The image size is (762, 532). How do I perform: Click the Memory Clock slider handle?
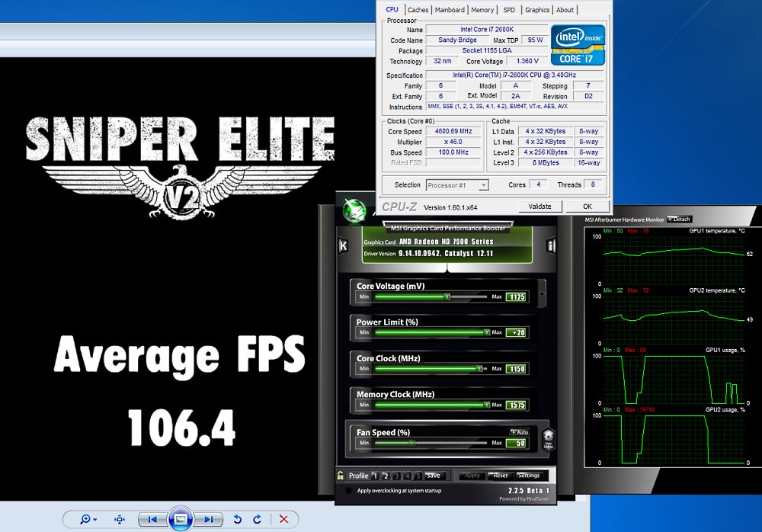coord(486,405)
